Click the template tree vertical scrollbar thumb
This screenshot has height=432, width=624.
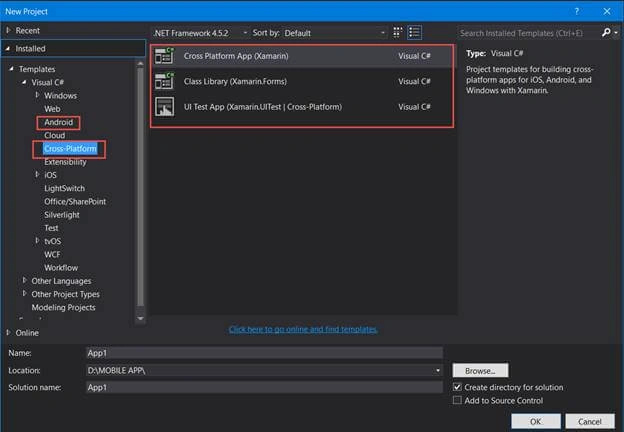point(140,187)
